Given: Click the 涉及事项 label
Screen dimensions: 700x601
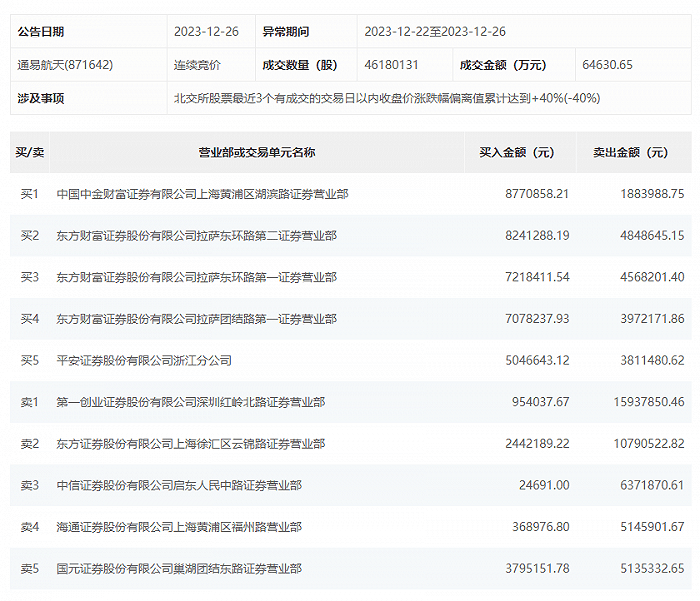Looking at the screenshot, I should [41, 98].
